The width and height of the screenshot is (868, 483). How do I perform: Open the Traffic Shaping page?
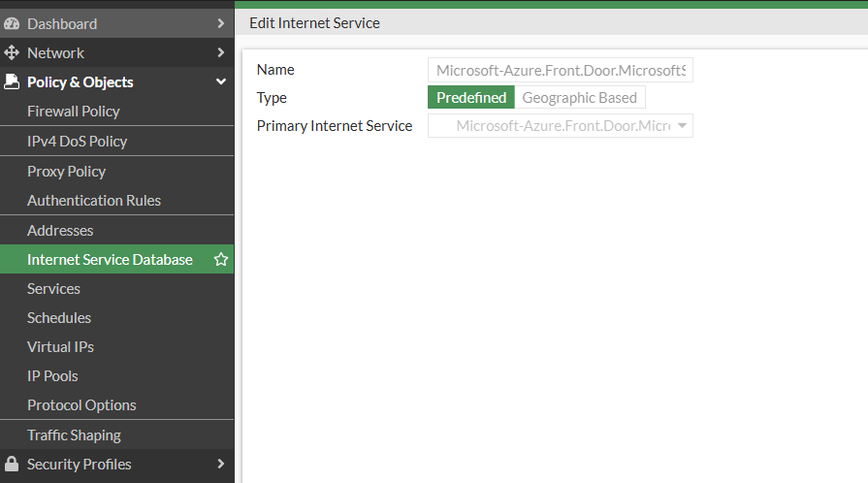click(x=74, y=435)
